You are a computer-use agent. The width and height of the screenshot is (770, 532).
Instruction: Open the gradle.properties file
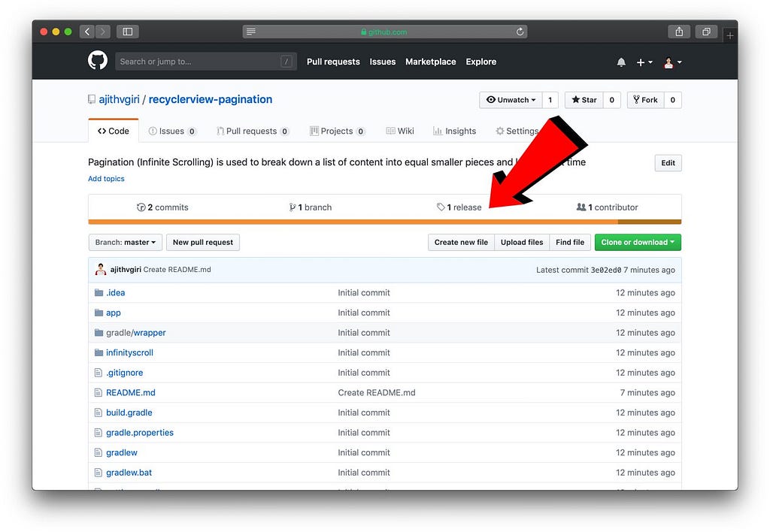140,433
